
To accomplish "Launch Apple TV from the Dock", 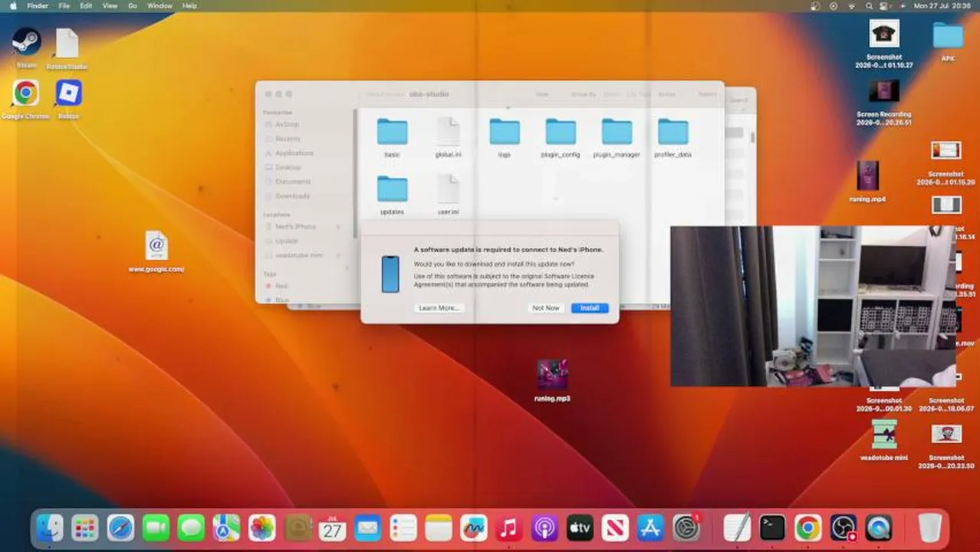I will point(580,527).
